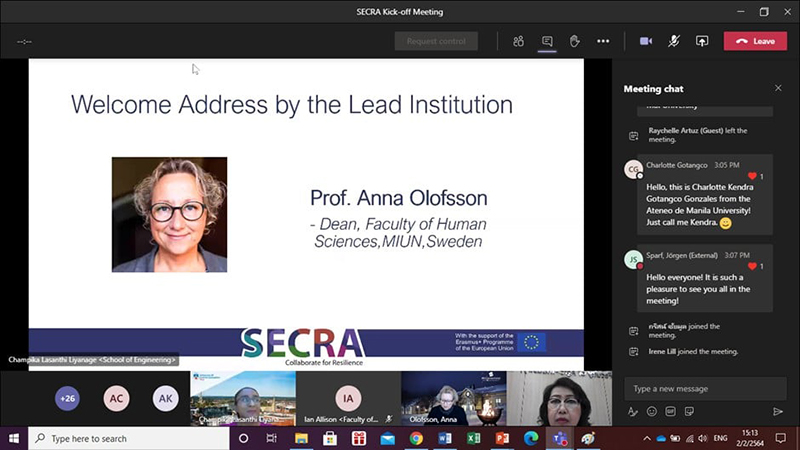
Task: Open the sticker picker in chat
Action: [x=689, y=411]
